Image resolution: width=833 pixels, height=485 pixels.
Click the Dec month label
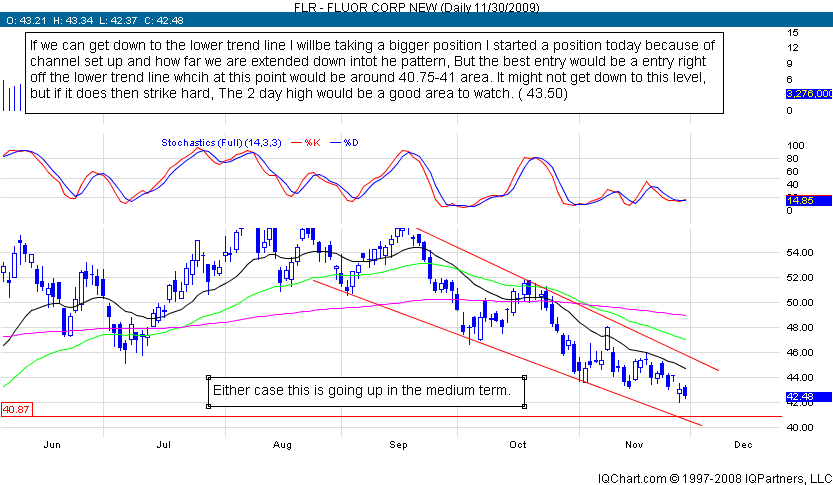point(743,445)
